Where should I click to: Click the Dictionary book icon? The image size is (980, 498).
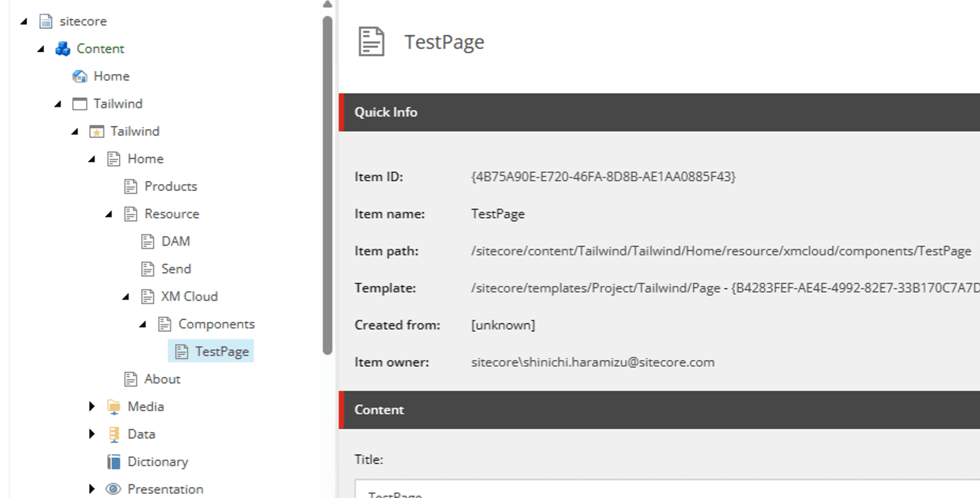pos(113,462)
